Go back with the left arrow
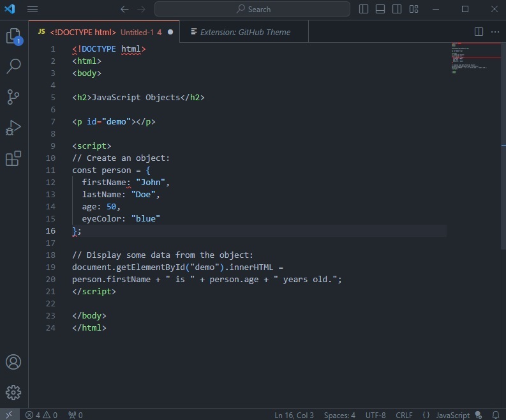The width and height of the screenshot is (506, 420). coord(124,10)
